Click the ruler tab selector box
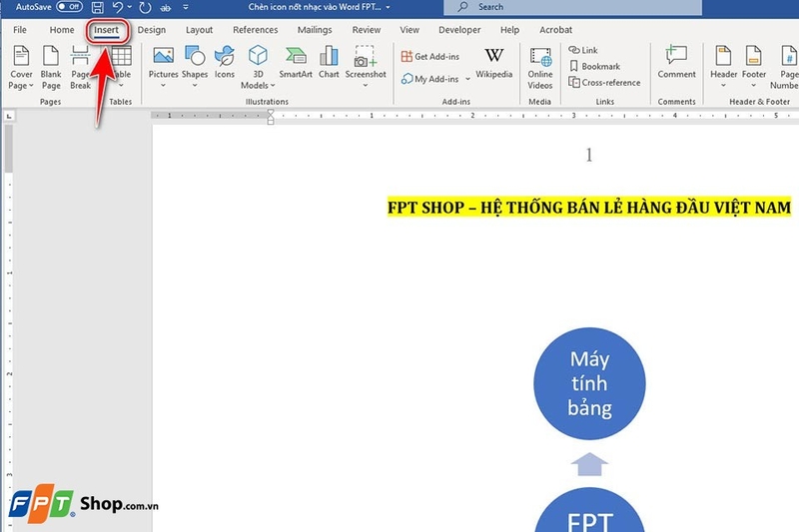Screen dimensions: 799x532 9,117
